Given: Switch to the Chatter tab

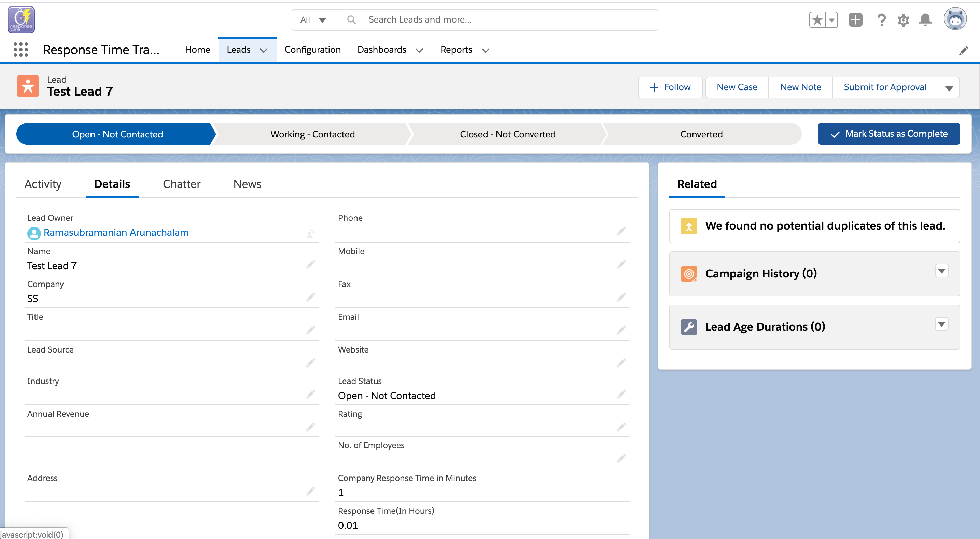Looking at the screenshot, I should (181, 184).
